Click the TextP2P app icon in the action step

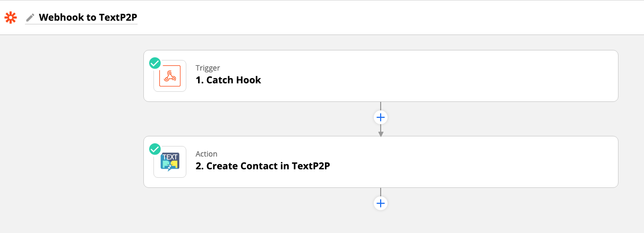point(170,162)
